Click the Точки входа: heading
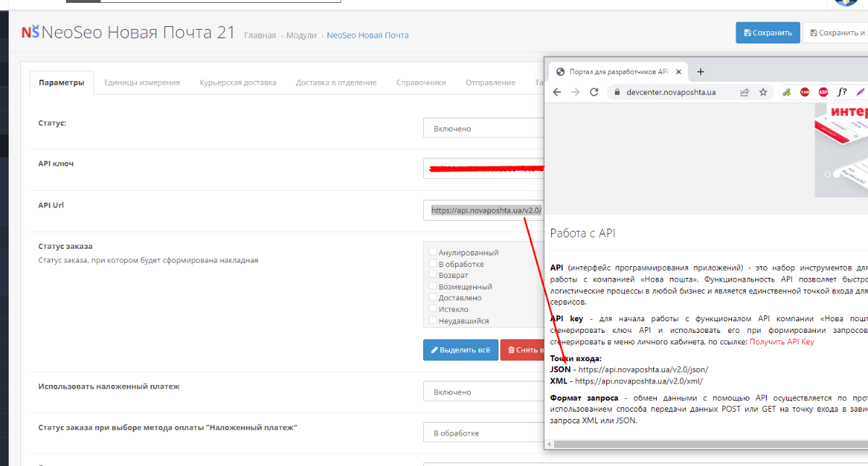 pyautogui.click(x=576, y=358)
